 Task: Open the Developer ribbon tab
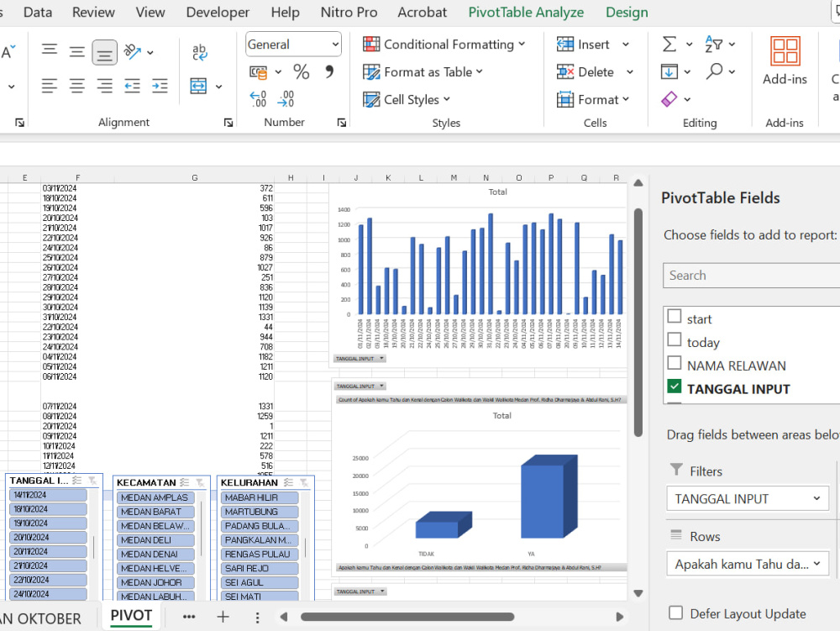click(x=218, y=13)
